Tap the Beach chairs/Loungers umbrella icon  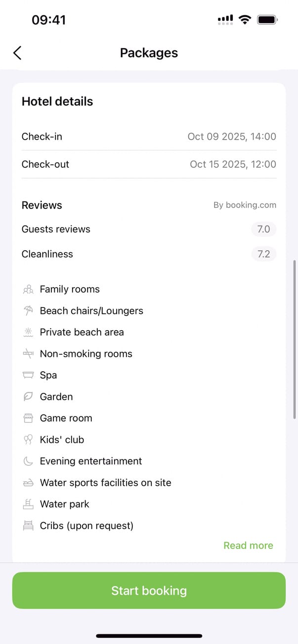(28, 311)
